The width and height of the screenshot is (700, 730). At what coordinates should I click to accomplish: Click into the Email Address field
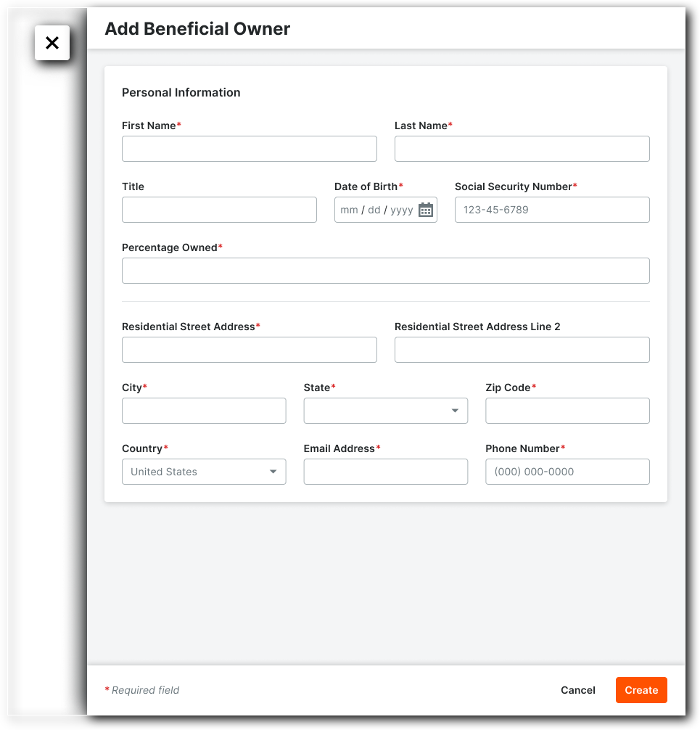point(385,472)
